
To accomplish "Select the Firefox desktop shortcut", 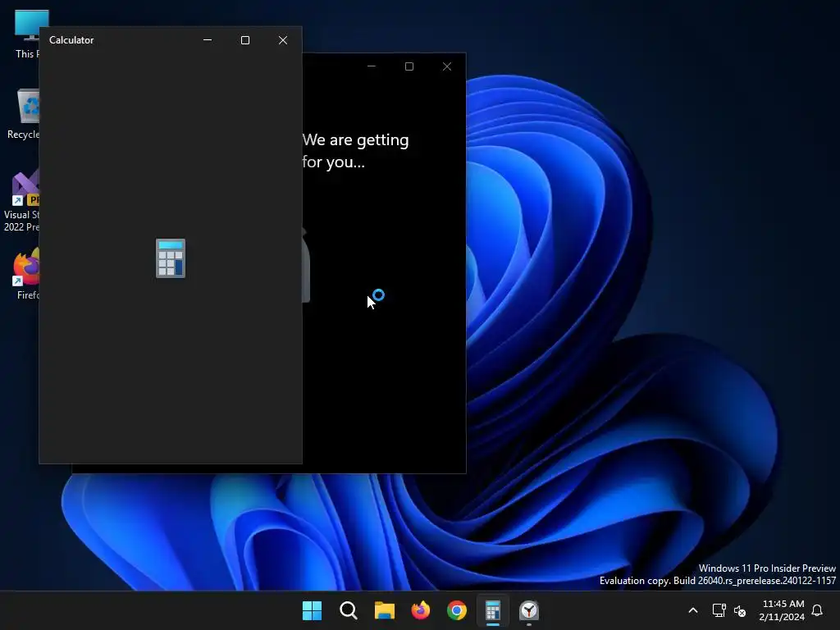I will click(26, 274).
